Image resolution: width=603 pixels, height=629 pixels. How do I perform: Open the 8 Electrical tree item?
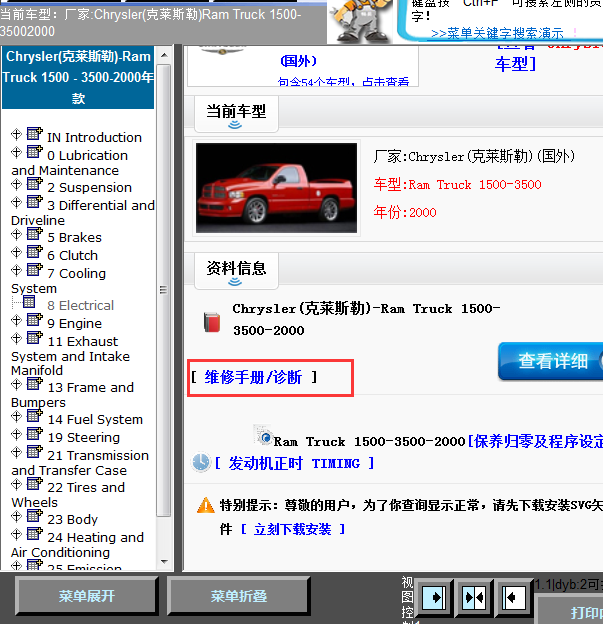(80, 305)
